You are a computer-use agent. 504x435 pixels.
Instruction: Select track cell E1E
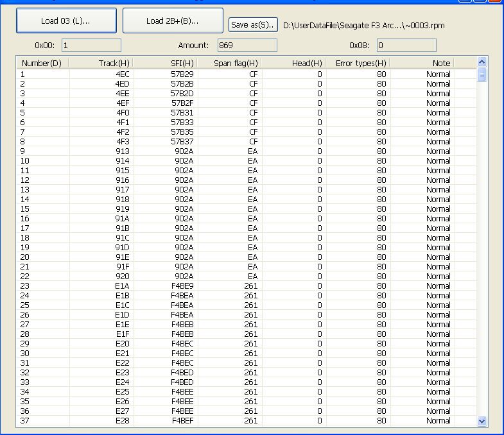tap(123, 325)
